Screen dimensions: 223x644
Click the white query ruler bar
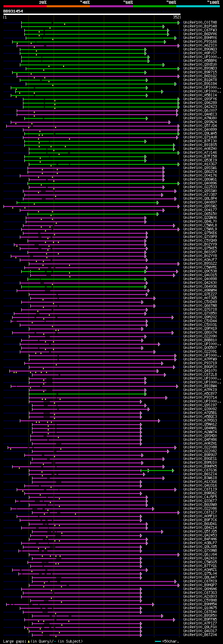pos(92,14)
